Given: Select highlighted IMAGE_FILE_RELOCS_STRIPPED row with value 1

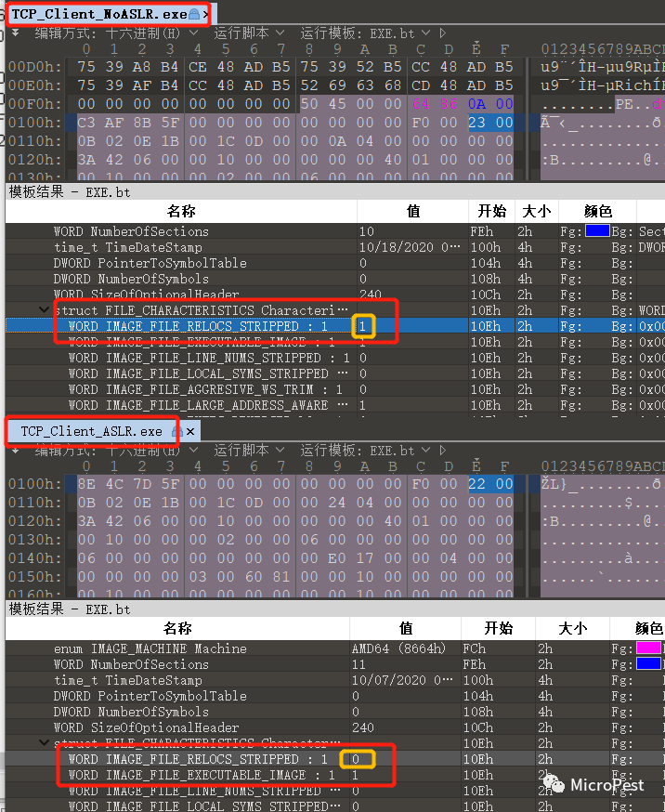Looking at the screenshot, I should 335,326.
